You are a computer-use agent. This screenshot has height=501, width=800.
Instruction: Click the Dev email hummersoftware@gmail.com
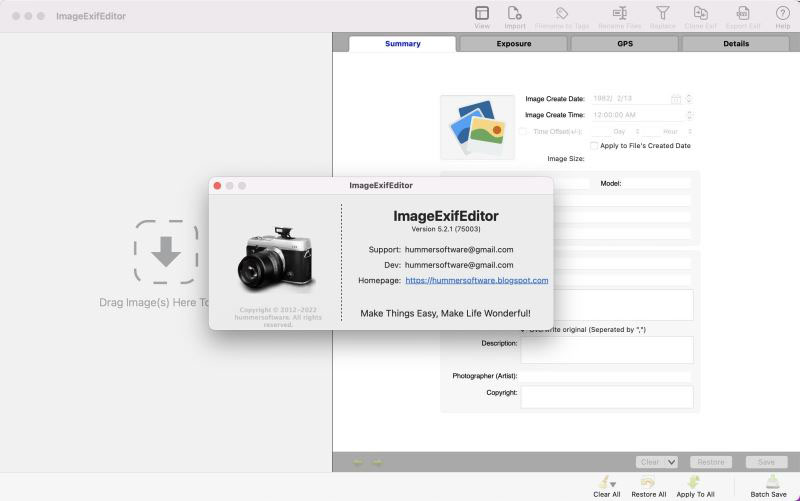(459, 265)
